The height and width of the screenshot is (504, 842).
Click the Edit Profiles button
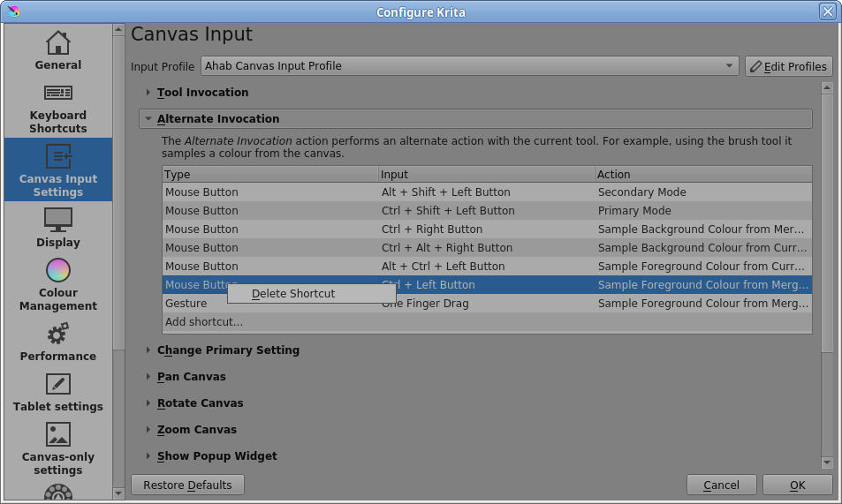788,66
